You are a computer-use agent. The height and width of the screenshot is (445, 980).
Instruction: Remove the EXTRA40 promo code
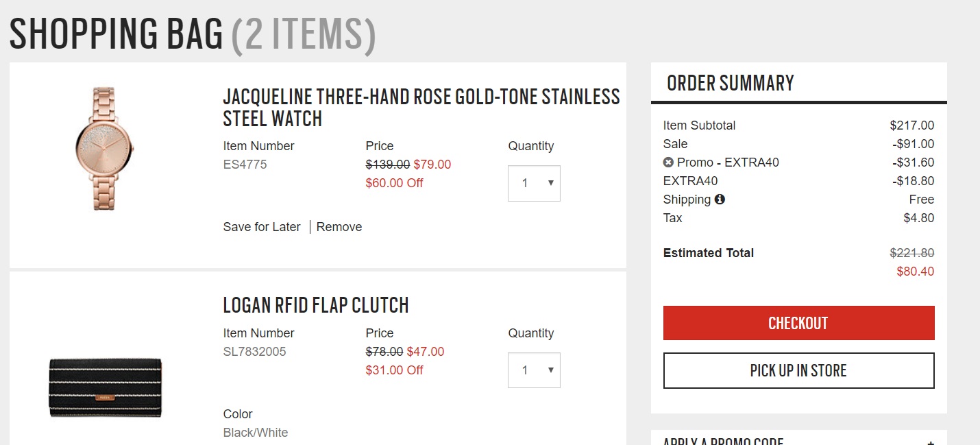point(668,163)
